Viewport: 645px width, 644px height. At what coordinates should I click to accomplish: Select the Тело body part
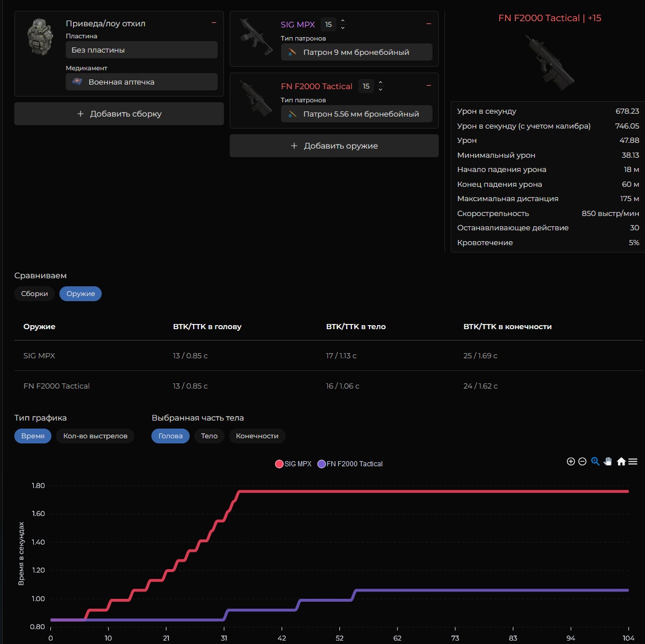pyautogui.click(x=209, y=436)
